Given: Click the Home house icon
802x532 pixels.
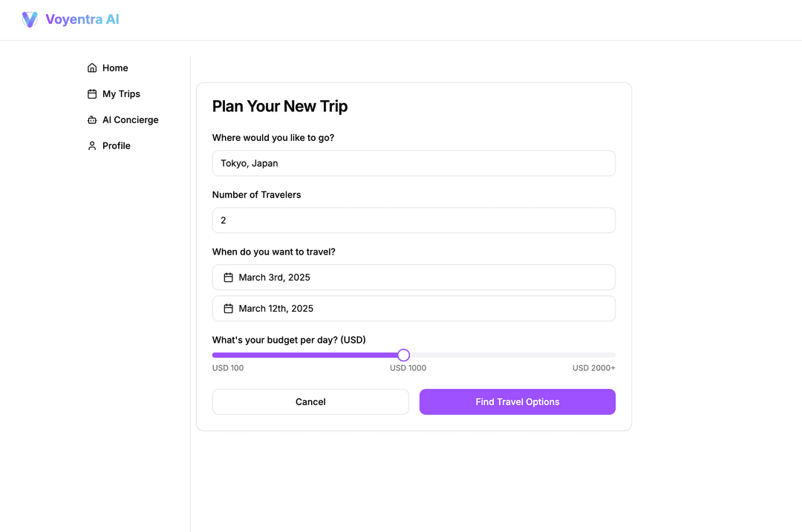Looking at the screenshot, I should 92,68.
